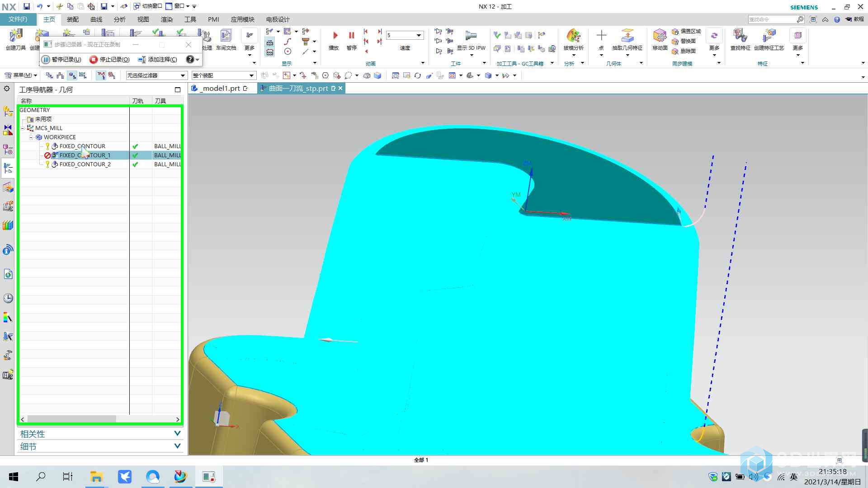
Task: Open the Windows Start menu
Action: pos(14,477)
